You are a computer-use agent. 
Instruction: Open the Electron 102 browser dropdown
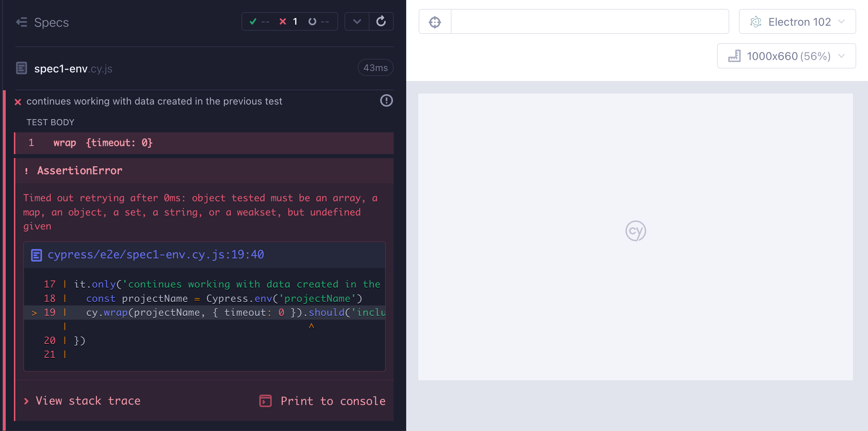(797, 21)
